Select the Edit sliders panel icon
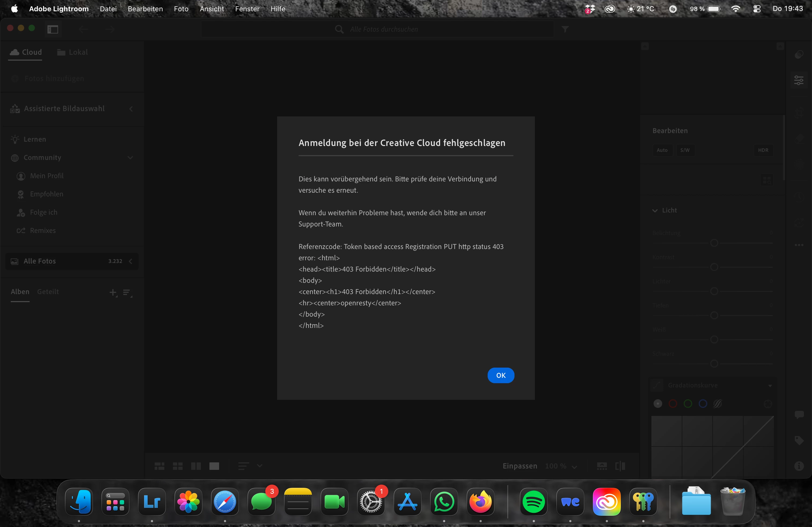Screen dimensions: 812x527 coord(799,80)
